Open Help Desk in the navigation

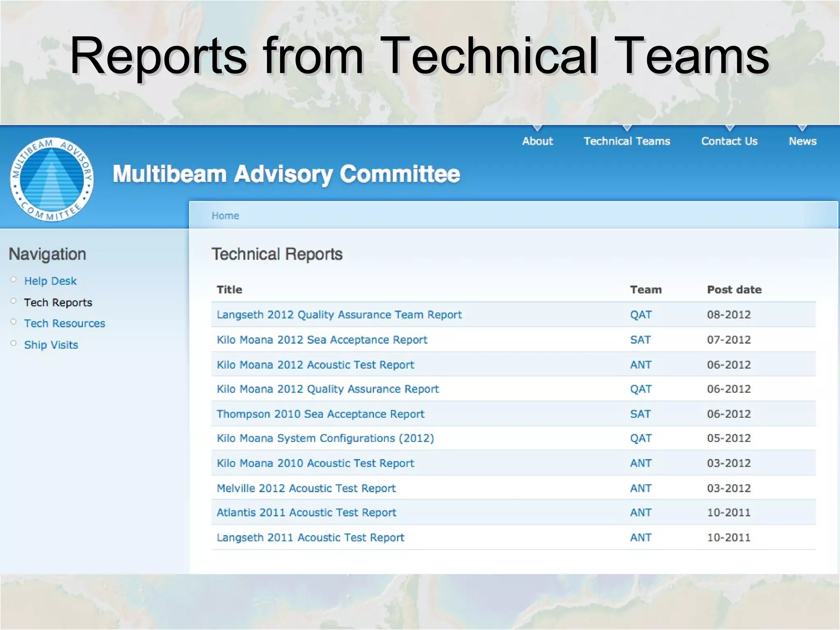click(x=50, y=281)
